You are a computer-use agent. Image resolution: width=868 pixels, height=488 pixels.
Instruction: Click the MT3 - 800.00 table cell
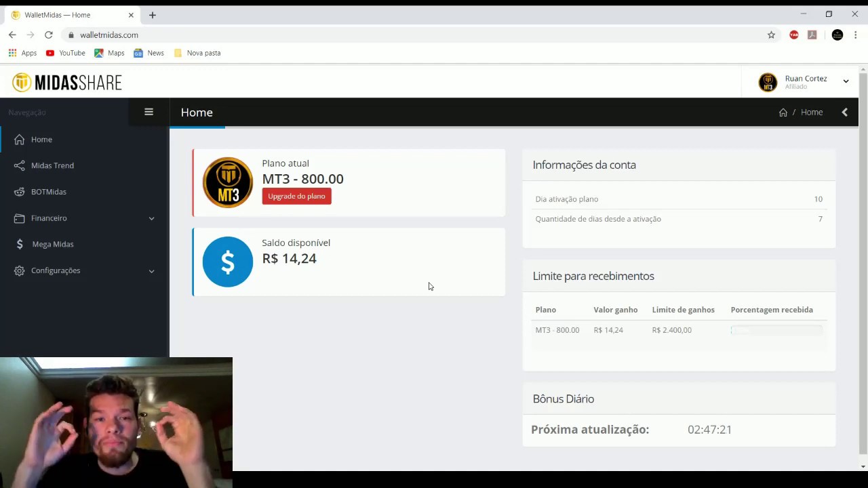[557, 330]
